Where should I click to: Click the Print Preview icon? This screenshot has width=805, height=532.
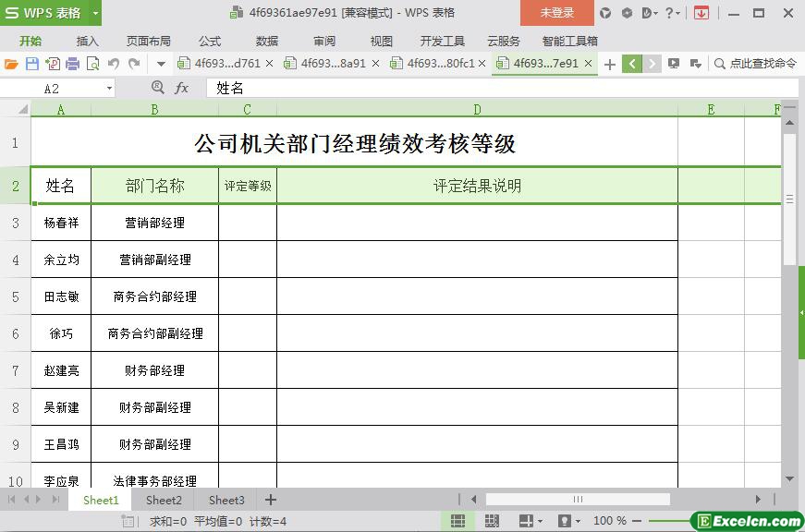coord(92,64)
